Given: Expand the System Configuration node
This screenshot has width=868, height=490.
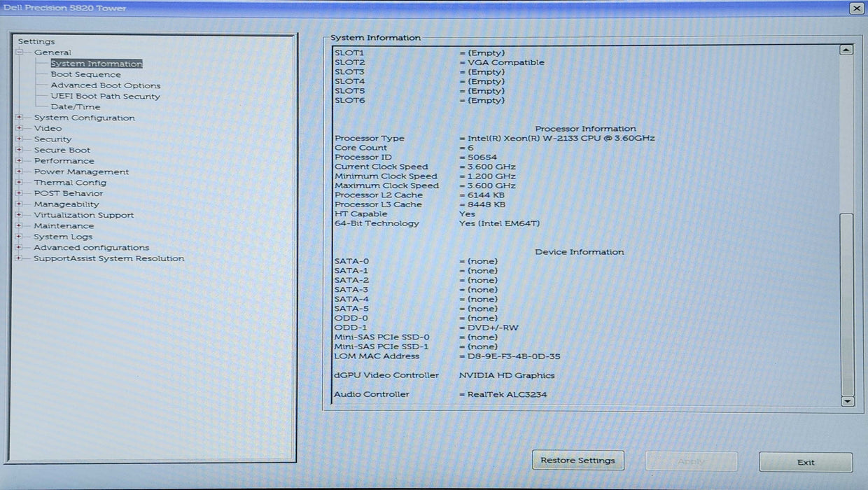Looking at the screenshot, I should [x=20, y=118].
